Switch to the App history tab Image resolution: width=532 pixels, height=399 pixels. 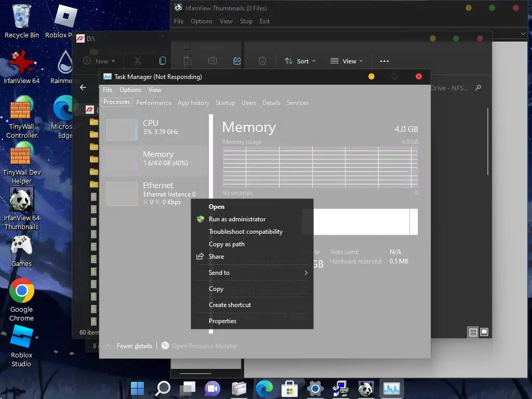click(x=193, y=103)
